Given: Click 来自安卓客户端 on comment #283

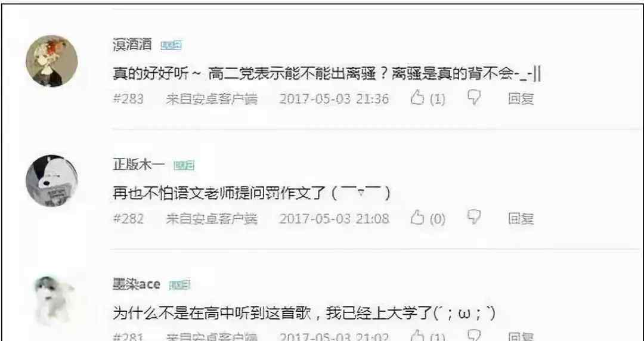Looking at the screenshot, I should pos(212,98).
